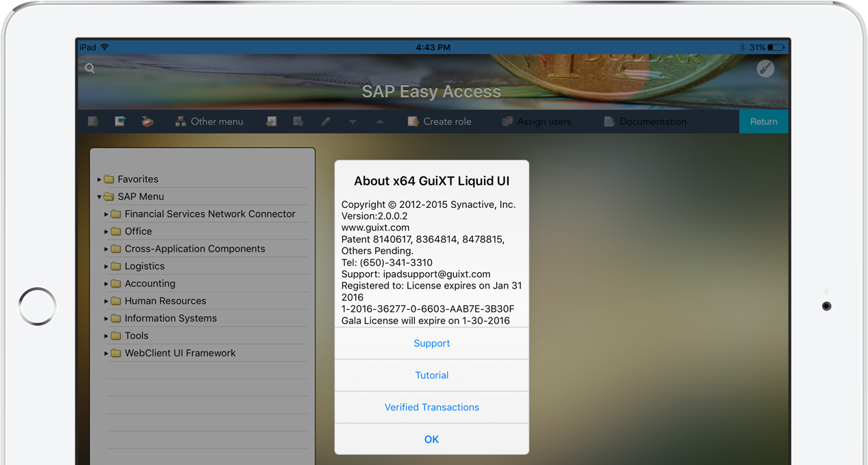Viewport: 868px width, 465px height.
Task: Expand the Logistics folder arrow
Action: coord(106,267)
